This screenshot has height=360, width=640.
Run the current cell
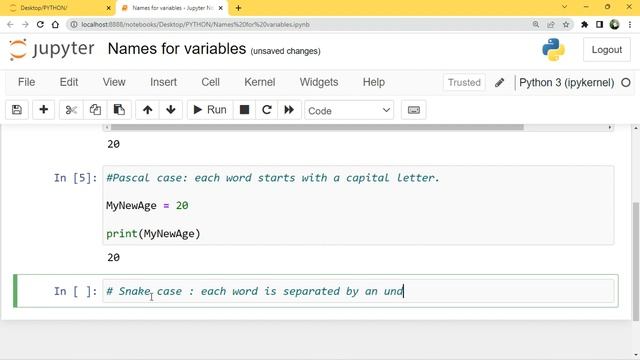(x=210, y=110)
